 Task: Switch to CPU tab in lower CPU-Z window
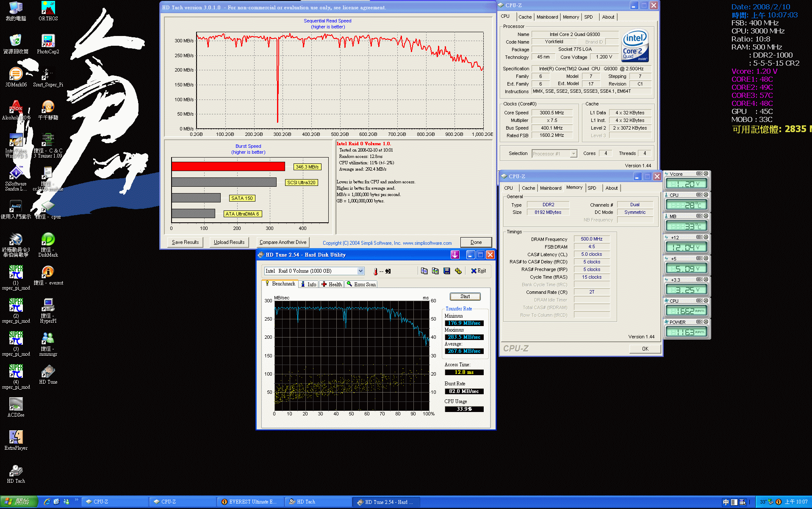pyautogui.click(x=508, y=188)
